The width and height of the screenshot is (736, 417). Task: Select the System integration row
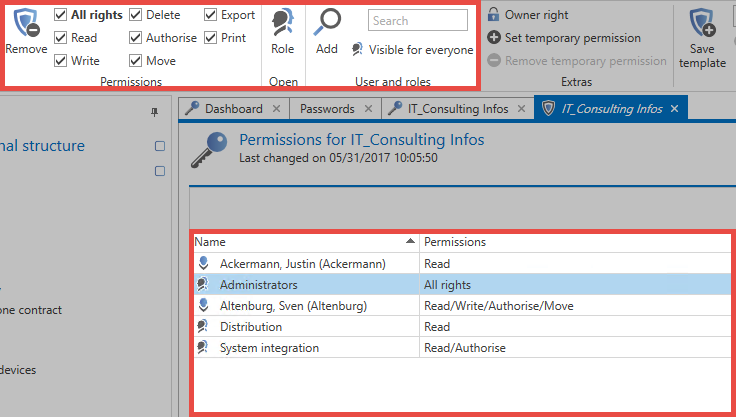coord(462,348)
